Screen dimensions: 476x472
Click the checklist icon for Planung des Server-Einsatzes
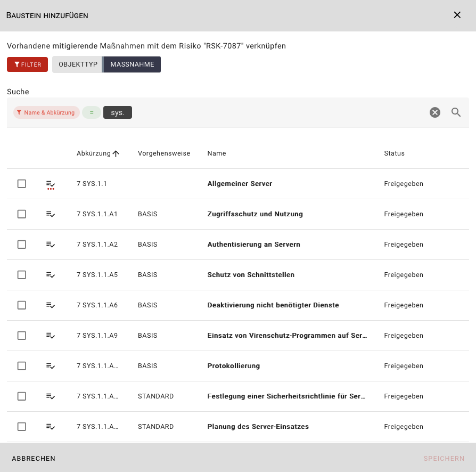point(51,427)
